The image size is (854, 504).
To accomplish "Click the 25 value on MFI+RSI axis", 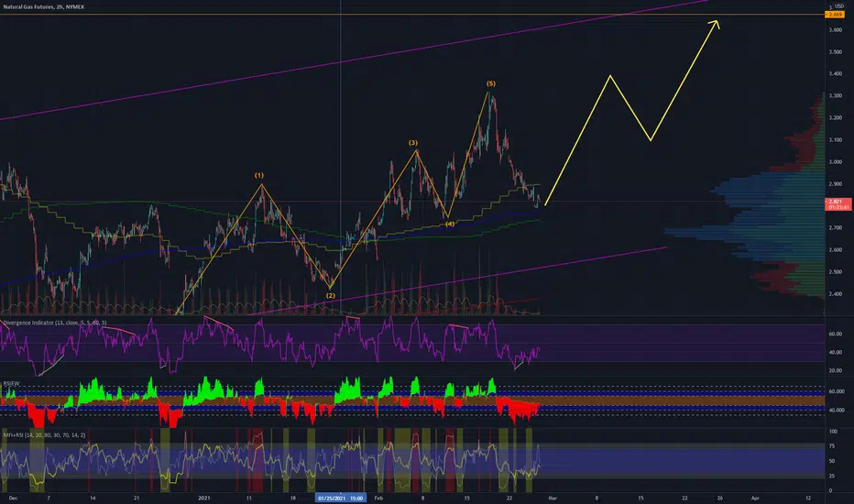I will point(832,477).
